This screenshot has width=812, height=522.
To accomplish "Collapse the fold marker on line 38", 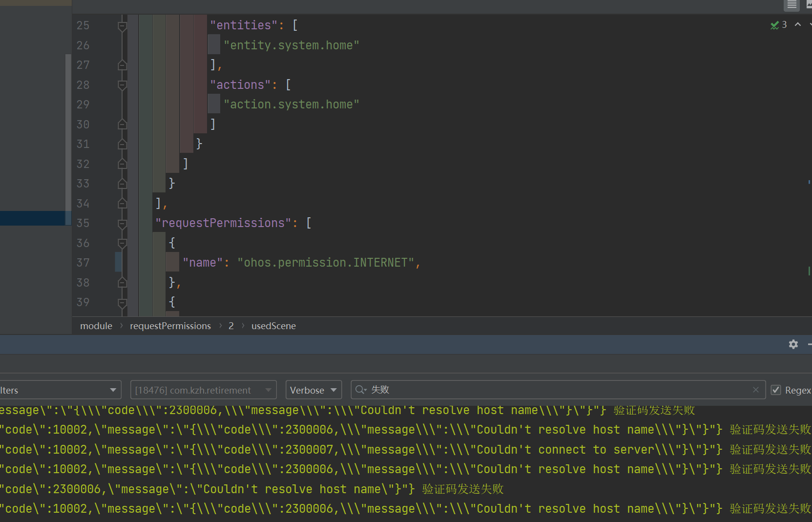I will click(123, 283).
